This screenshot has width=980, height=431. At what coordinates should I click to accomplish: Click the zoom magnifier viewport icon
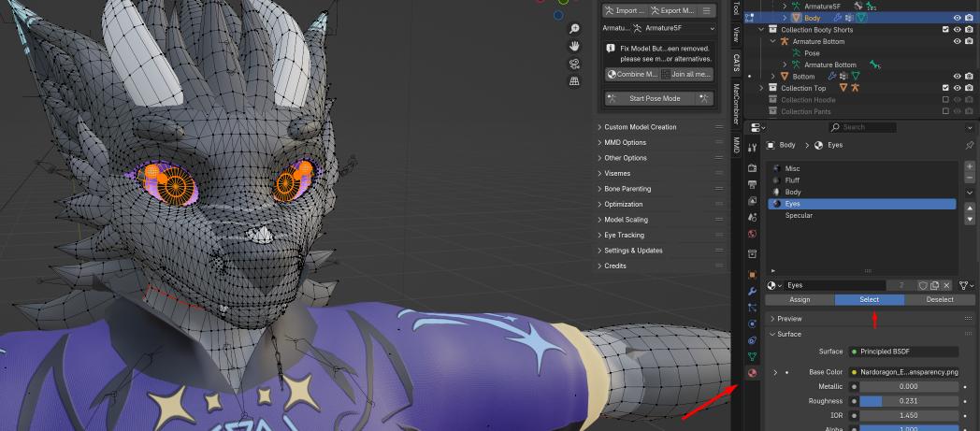click(574, 29)
